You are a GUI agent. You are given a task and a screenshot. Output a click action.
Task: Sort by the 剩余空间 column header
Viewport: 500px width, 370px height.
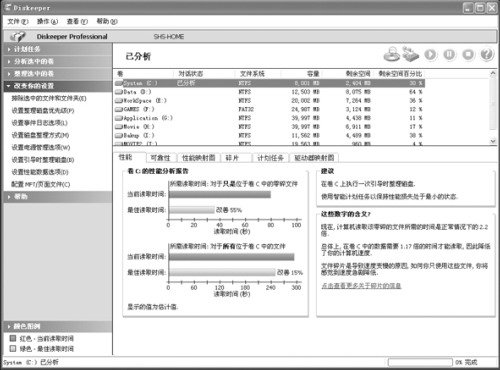click(x=347, y=74)
